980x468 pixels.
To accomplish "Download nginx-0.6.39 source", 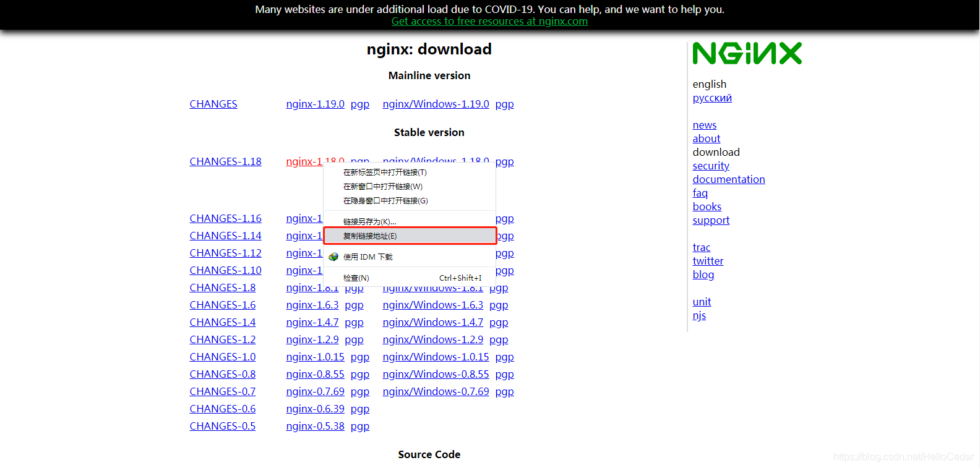I will 315,409.
